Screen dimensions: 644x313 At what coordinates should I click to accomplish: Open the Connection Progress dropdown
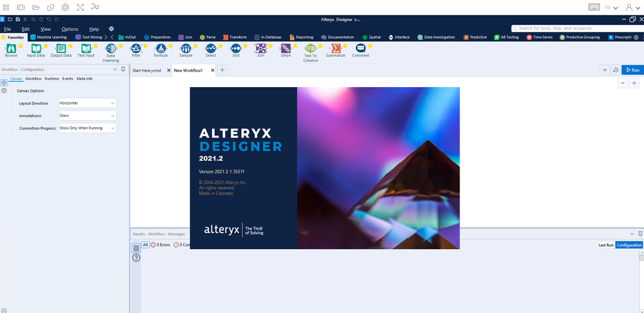(x=88, y=128)
